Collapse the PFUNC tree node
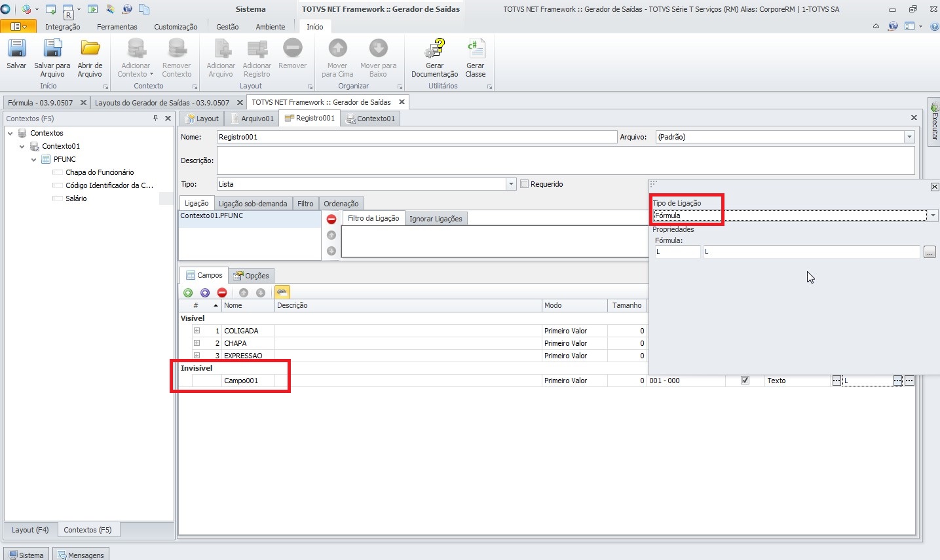The height and width of the screenshot is (560, 940). 34,159
